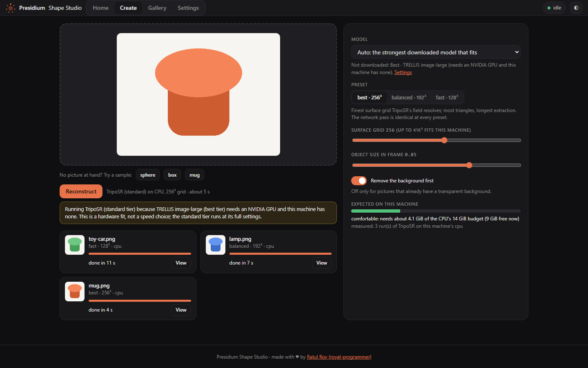Open the toy-car.png result thumbnail

(75, 245)
